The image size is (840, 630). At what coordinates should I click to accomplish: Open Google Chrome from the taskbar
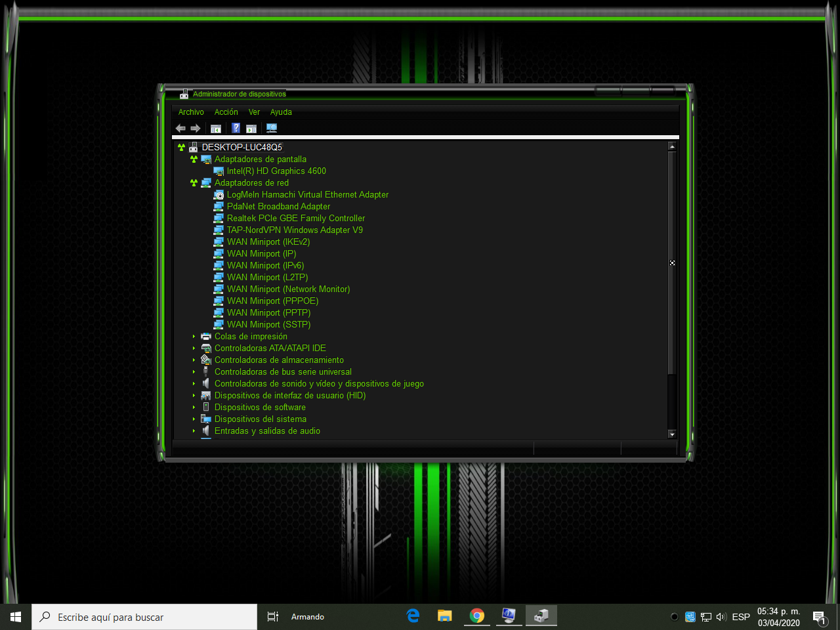[x=477, y=616]
